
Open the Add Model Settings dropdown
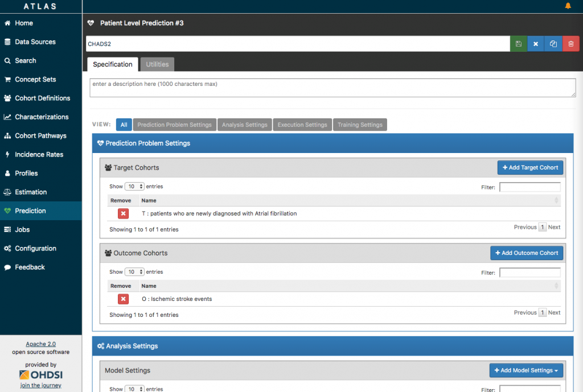tap(526, 370)
